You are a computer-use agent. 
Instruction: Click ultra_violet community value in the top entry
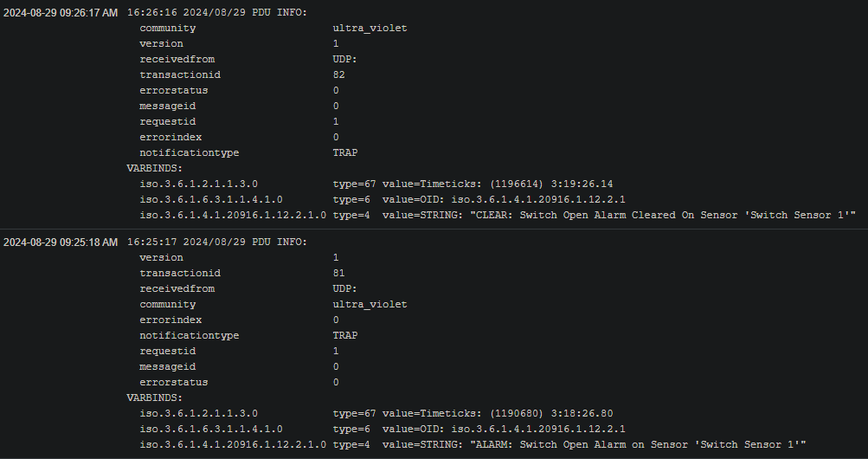point(370,28)
